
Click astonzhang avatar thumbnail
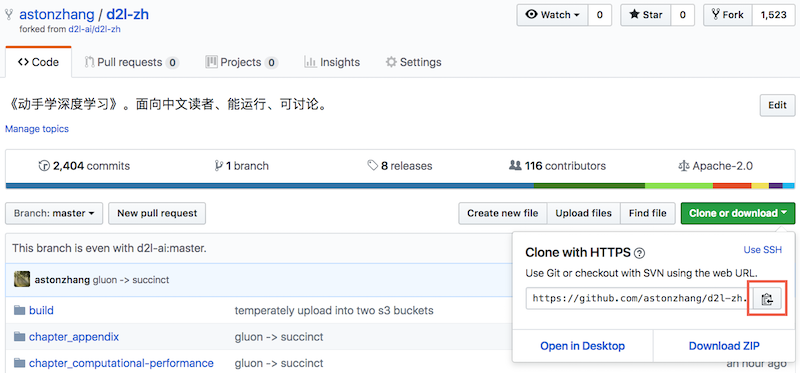[21, 280]
